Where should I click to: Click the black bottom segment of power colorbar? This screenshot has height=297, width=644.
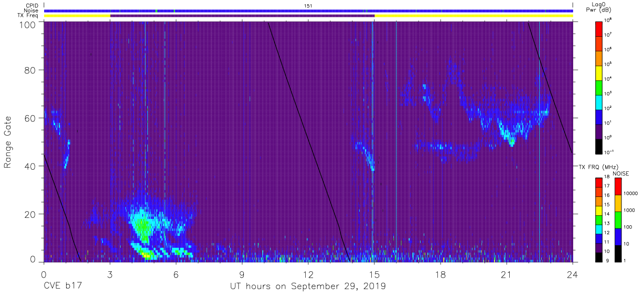point(598,146)
